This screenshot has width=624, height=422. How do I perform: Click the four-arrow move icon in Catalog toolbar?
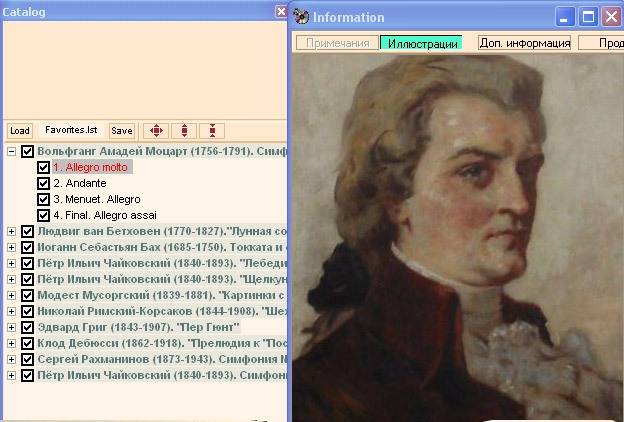click(155, 131)
